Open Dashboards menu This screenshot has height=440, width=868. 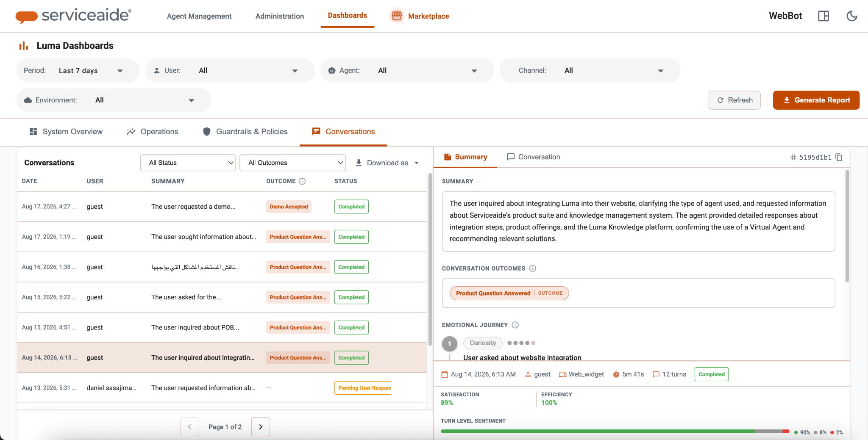pyautogui.click(x=348, y=15)
